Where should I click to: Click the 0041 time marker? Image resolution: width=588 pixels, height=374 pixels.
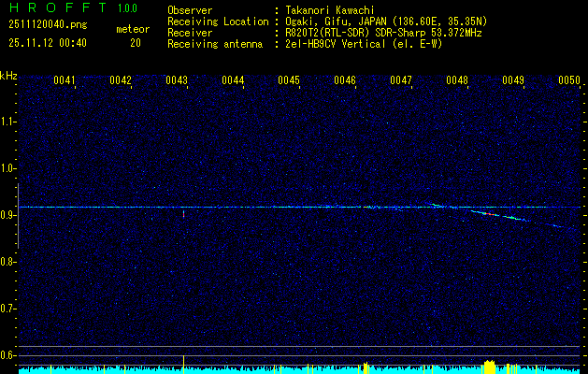pyautogui.click(x=65, y=80)
